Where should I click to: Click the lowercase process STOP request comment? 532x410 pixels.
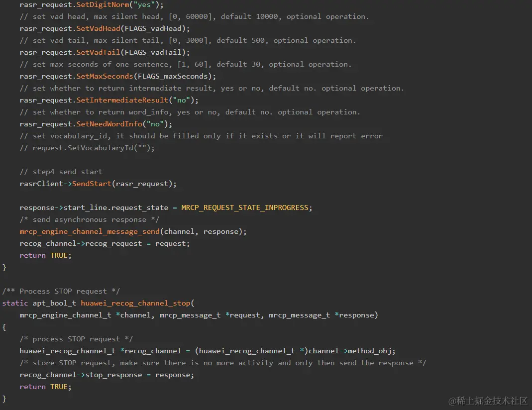coord(76,339)
